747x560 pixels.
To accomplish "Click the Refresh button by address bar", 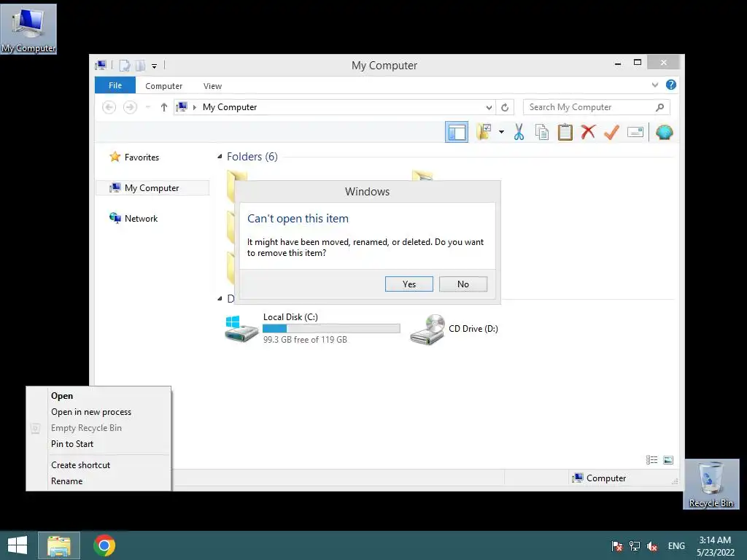I will pos(505,107).
